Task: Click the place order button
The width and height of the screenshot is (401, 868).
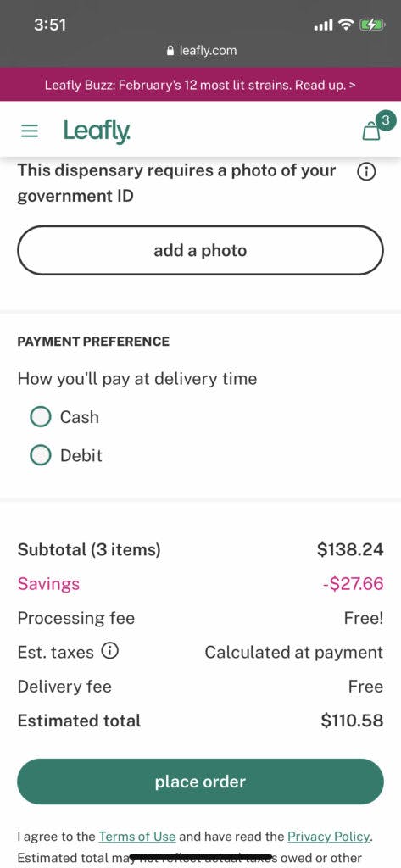Action: 200,782
